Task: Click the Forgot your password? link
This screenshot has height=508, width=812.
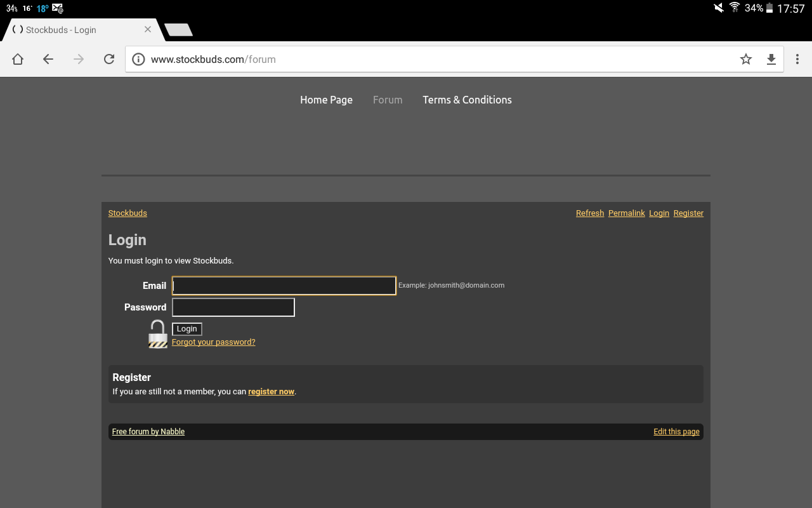Action: coord(213,342)
